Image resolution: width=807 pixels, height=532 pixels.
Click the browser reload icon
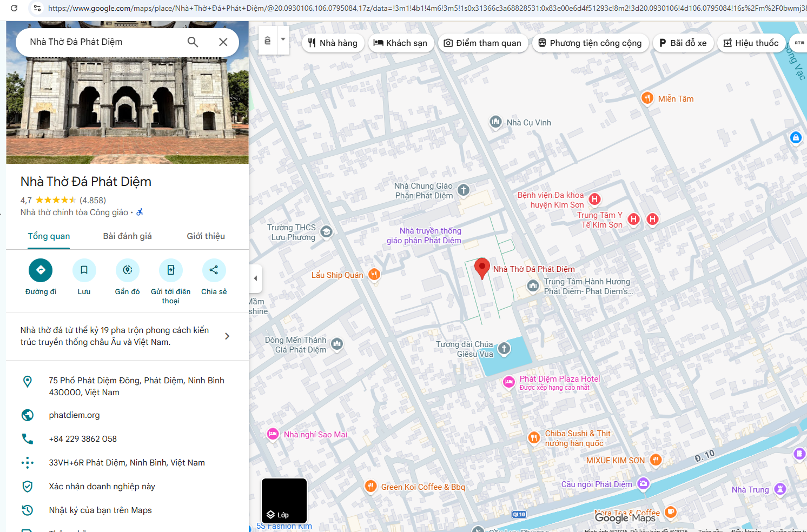point(14,8)
